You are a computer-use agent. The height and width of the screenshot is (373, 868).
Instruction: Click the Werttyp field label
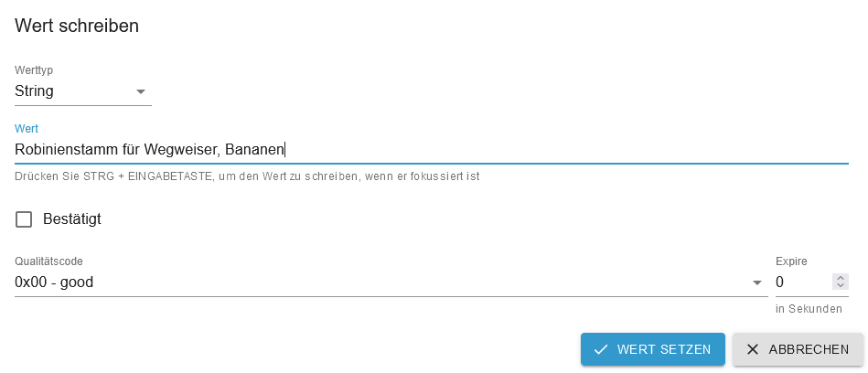(x=34, y=70)
